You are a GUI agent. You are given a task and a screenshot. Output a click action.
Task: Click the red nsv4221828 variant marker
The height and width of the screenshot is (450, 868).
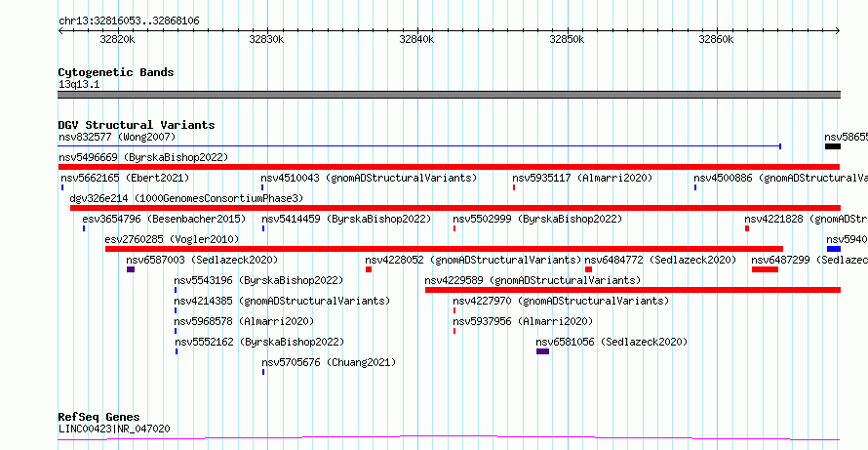(747, 228)
